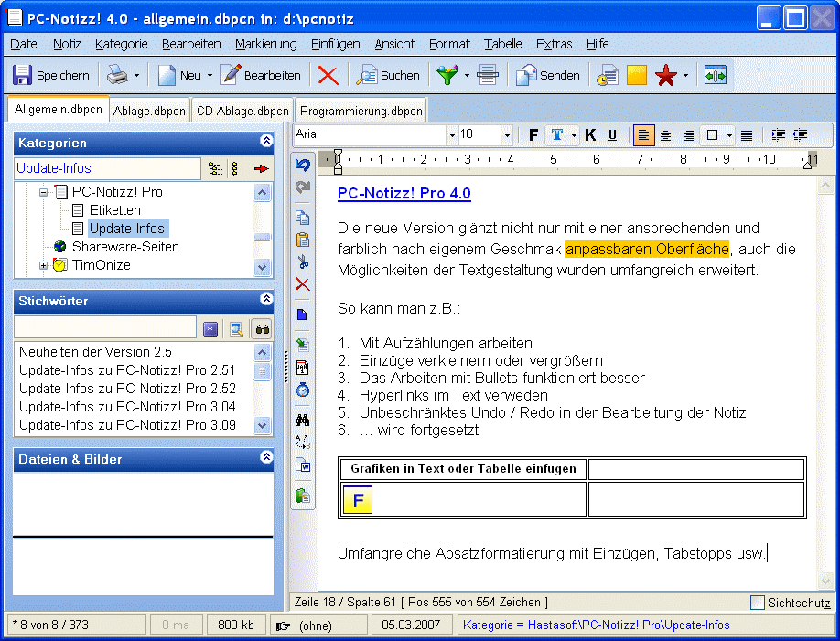Image resolution: width=840 pixels, height=641 pixels.
Task: Select Shareware-Seiten in category tree
Action: pos(125,247)
